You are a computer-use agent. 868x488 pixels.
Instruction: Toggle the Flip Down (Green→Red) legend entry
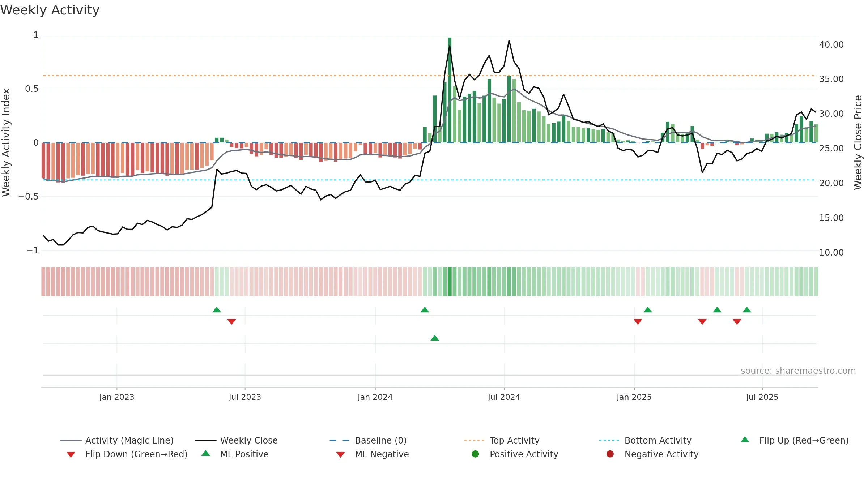click(x=127, y=454)
